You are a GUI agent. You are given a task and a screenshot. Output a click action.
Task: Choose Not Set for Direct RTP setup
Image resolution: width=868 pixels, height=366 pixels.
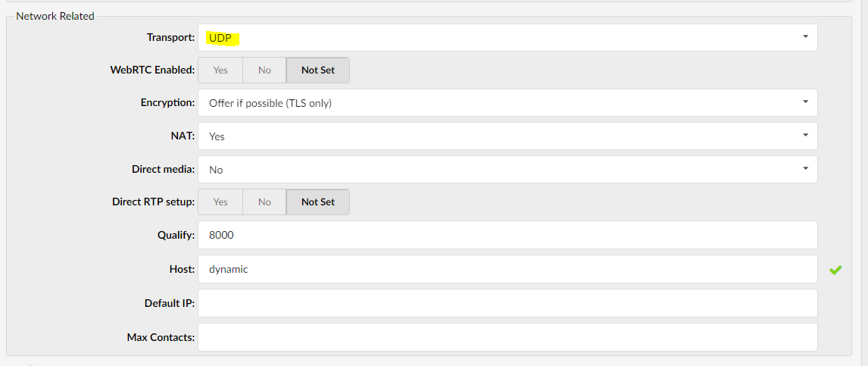[x=317, y=202]
